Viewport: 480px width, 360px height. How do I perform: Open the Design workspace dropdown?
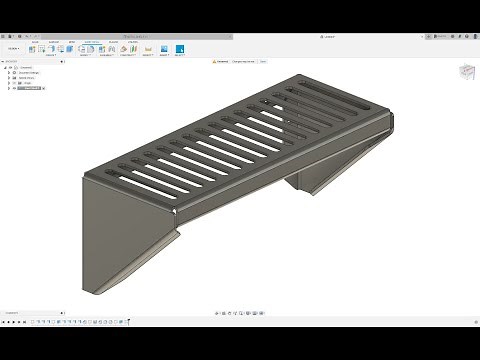pos(14,49)
